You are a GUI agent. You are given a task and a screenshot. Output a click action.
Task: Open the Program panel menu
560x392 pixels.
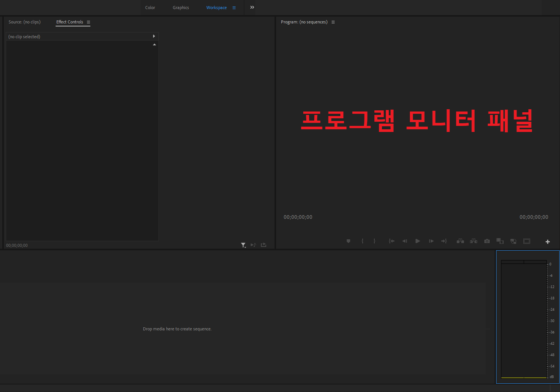coord(333,22)
